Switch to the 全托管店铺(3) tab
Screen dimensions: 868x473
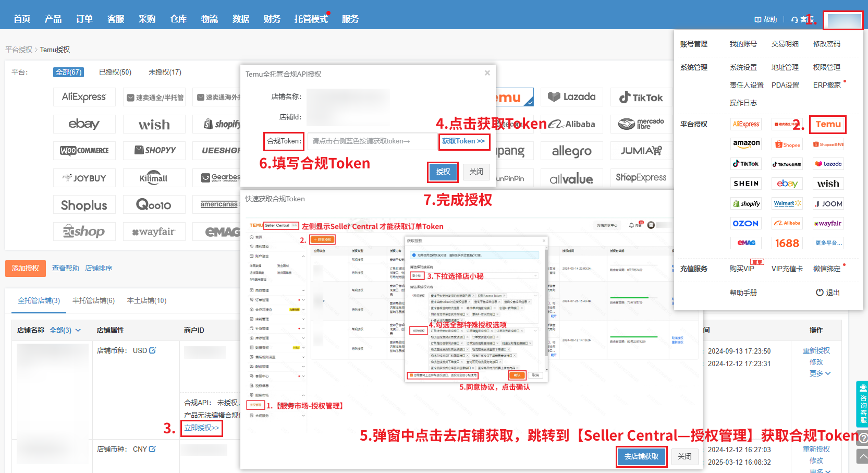point(39,301)
